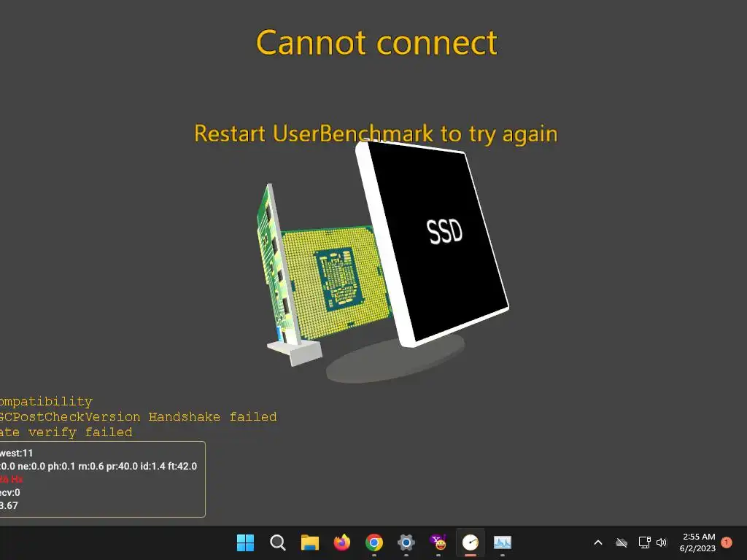The image size is (747, 560).
Task: Click the "Handshake failed" error line
Action: 138,416
